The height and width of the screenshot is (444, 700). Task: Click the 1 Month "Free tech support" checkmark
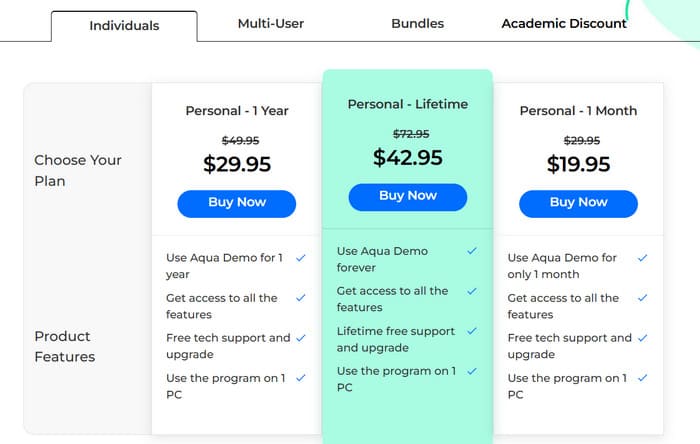tap(642, 338)
